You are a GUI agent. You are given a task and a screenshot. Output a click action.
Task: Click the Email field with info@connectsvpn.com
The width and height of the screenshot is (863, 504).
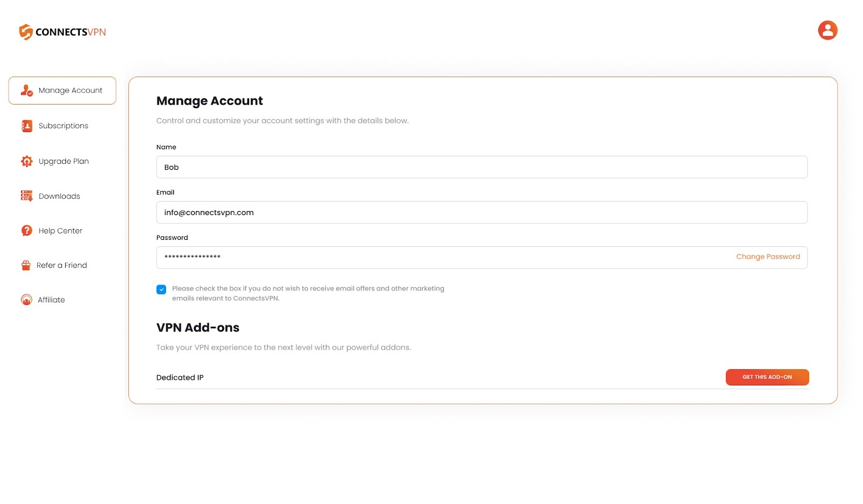(482, 212)
